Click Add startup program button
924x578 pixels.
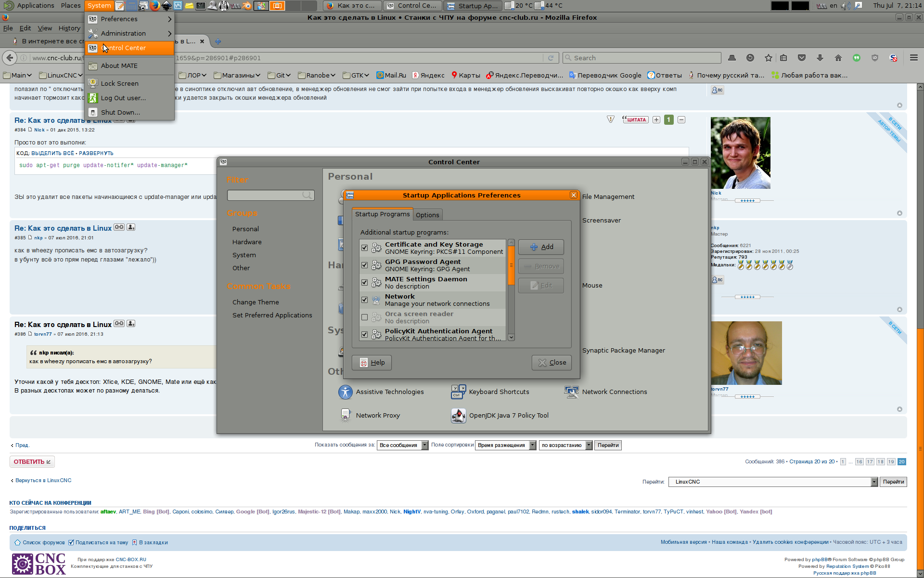[x=541, y=247]
